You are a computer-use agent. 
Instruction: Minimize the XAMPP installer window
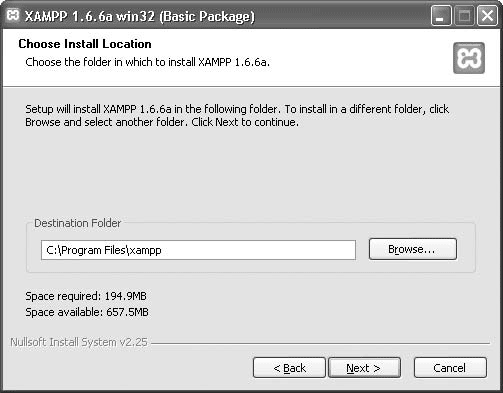click(441, 16)
